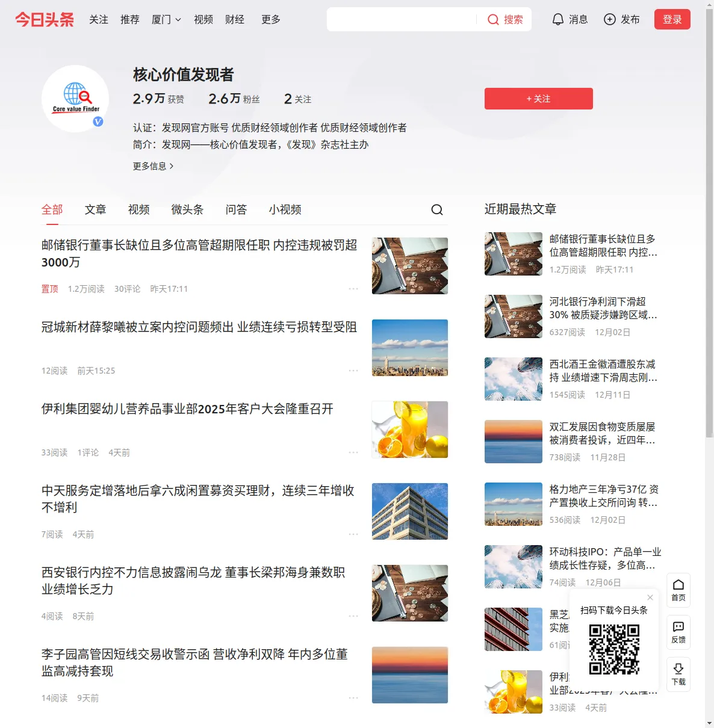714x728 pixels.
Task: Open article 邮储银行董事长缺位 in main feed
Action: coord(199,253)
